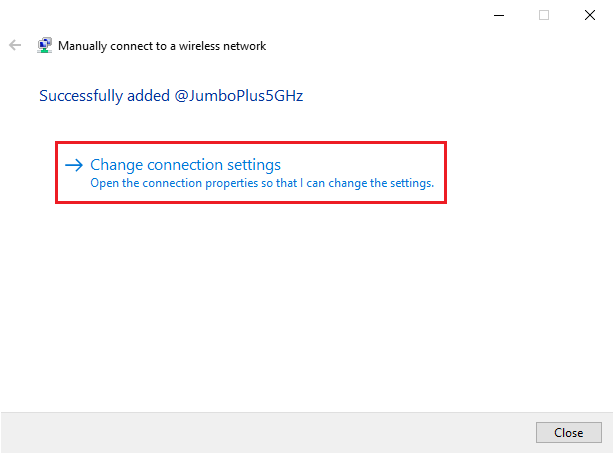Minimize the wireless network wizard window
Viewport: 614px width, 454px height.
coord(499,15)
